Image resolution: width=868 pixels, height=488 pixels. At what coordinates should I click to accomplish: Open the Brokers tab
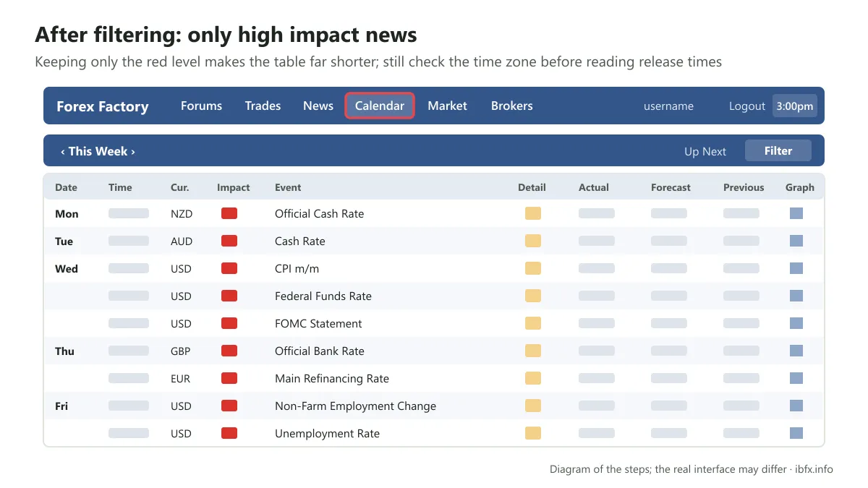click(512, 106)
